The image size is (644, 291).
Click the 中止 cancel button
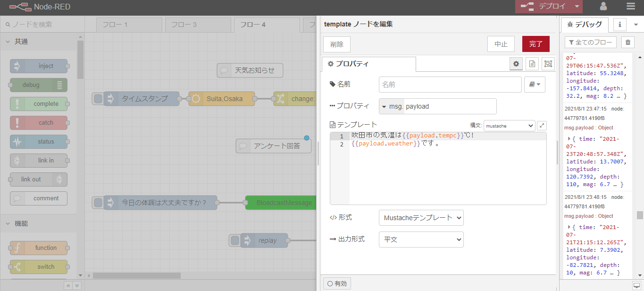(x=501, y=44)
